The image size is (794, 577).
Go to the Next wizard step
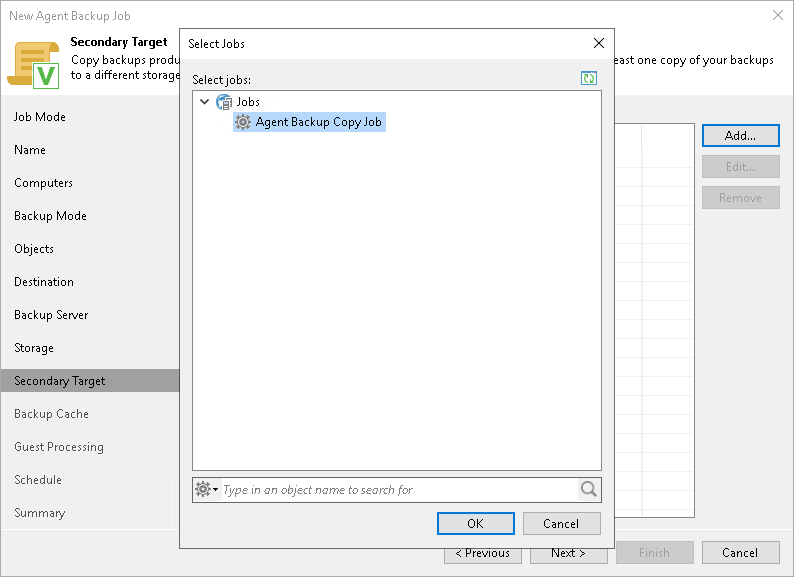[568, 555]
